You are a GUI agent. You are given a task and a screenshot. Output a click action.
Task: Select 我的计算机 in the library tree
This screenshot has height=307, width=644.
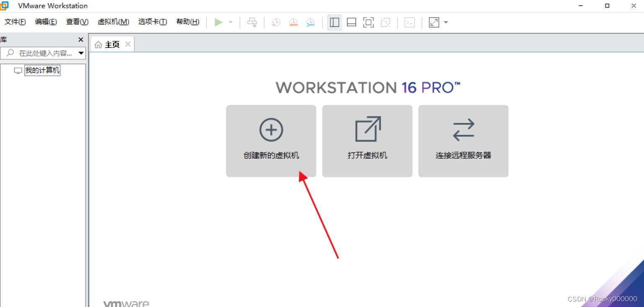[x=42, y=70]
